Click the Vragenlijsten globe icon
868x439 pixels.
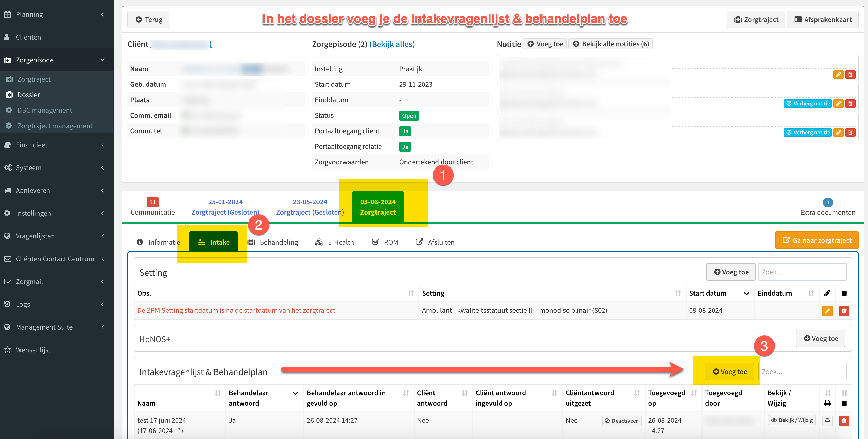click(8, 236)
